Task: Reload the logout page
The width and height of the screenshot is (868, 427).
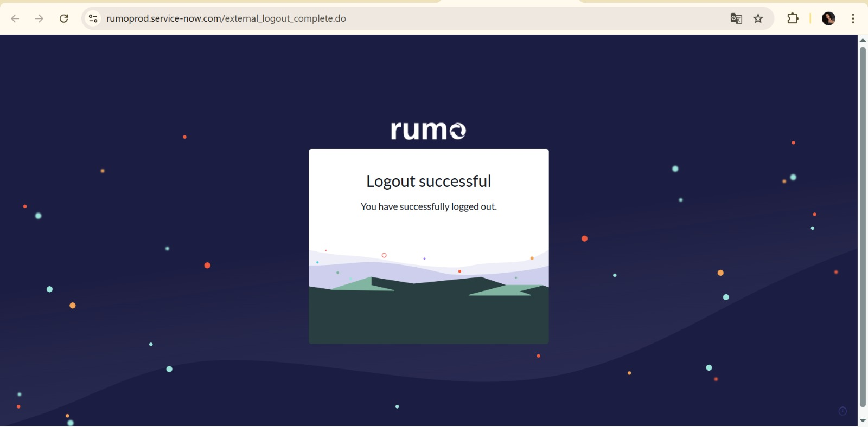Action: pos(64,18)
